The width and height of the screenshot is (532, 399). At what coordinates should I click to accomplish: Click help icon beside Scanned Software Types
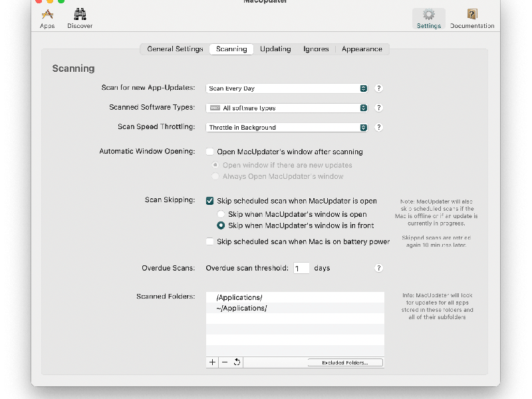click(378, 108)
